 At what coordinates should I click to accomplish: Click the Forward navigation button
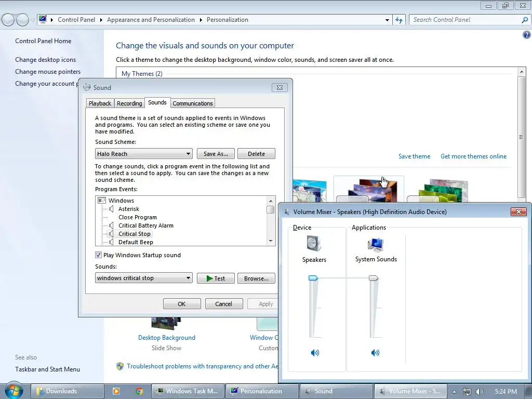tap(22, 20)
